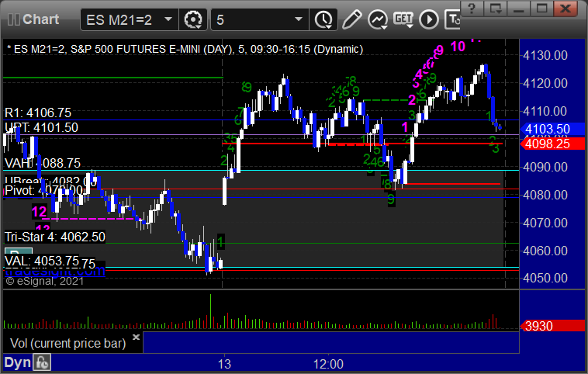Click the 4110.00 price axis value
Viewport: 588px width, 374px height.
[x=545, y=112]
